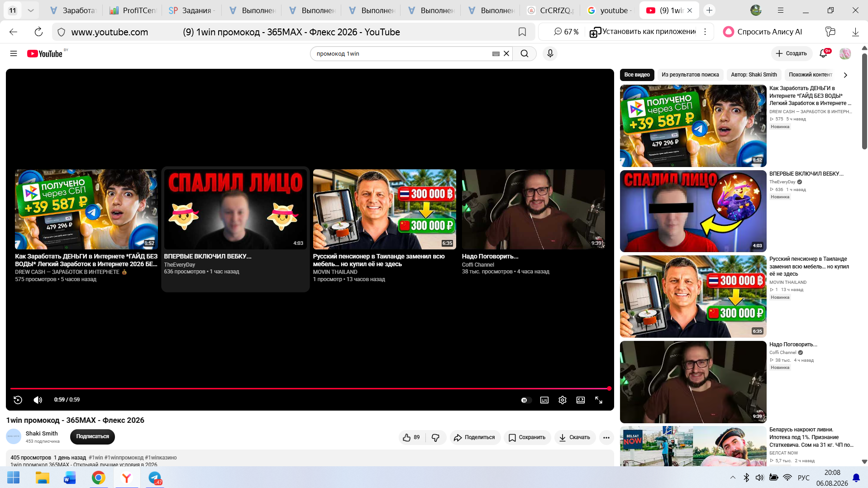Dislike the 1win промокод video
Screen dimensions: 868x488
click(436, 437)
